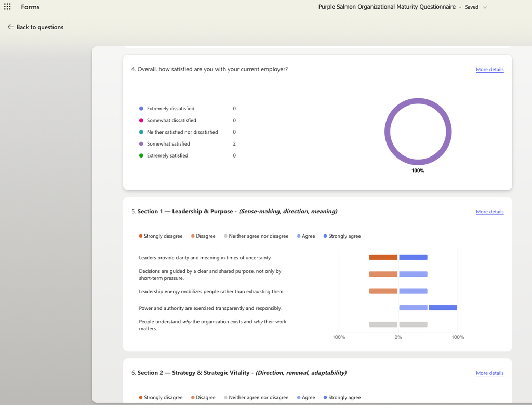Open More details for question 4
This screenshot has width=532, height=405.
(489, 69)
